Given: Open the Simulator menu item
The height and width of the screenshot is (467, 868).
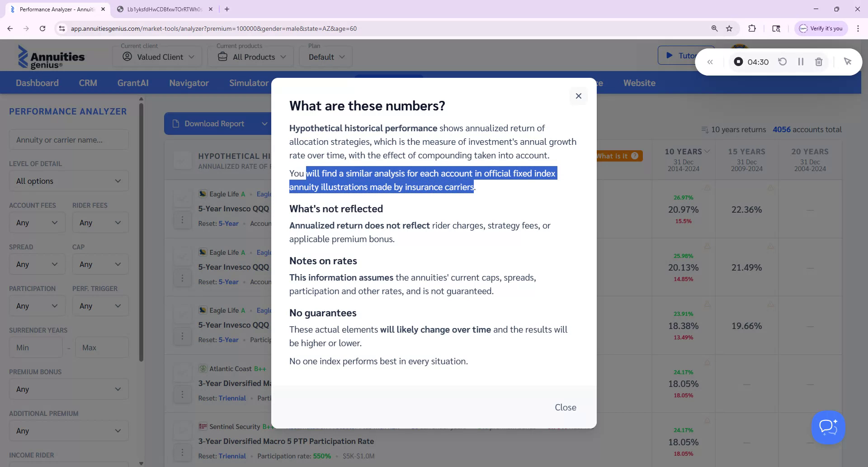Looking at the screenshot, I should click(x=249, y=83).
